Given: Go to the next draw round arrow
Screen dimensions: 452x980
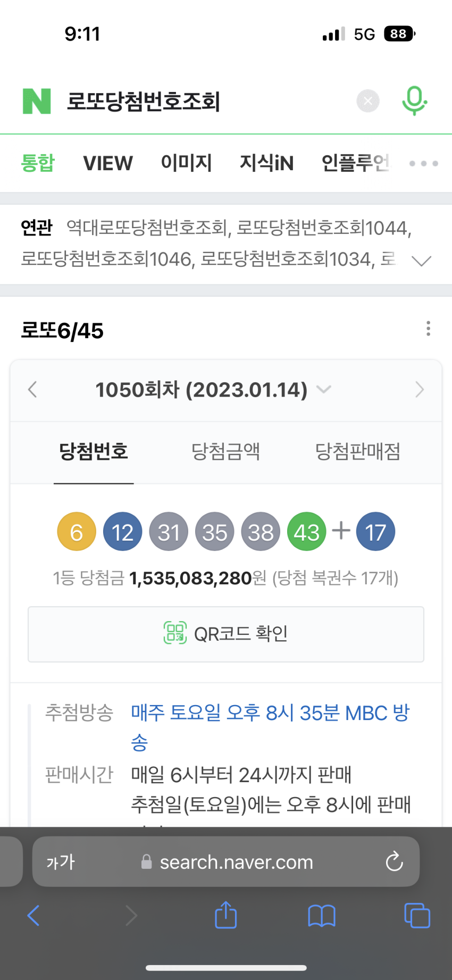Looking at the screenshot, I should pyautogui.click(x=420, y=390).
